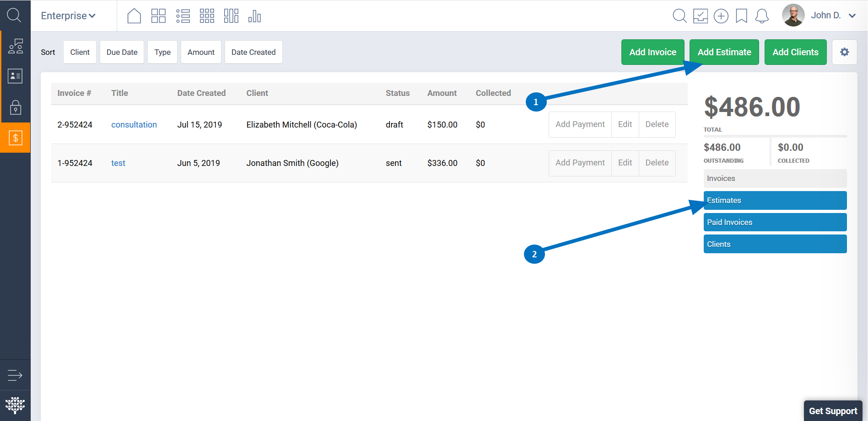
Task: Click the plus circle add icon
Action: tap(721, 16)
